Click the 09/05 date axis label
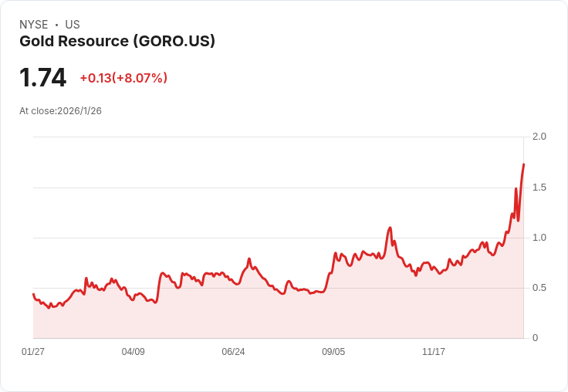The image size is (568, 392). pos(333,352)
